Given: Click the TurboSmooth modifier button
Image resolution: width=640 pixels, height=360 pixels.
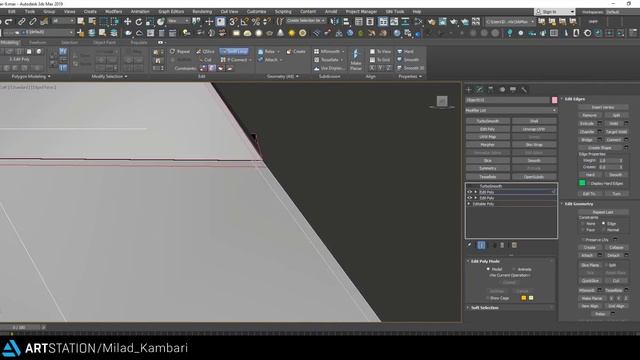Looking at the screenshot, I should click(x=487, y=121).
